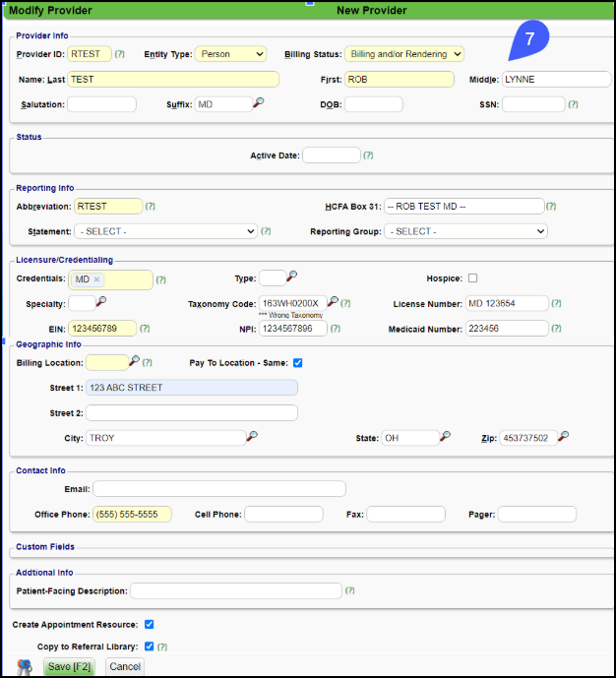Screen dimensions: 616x678
Task: Expand the Billing Status dropdown
Action: tap(403, 54)
